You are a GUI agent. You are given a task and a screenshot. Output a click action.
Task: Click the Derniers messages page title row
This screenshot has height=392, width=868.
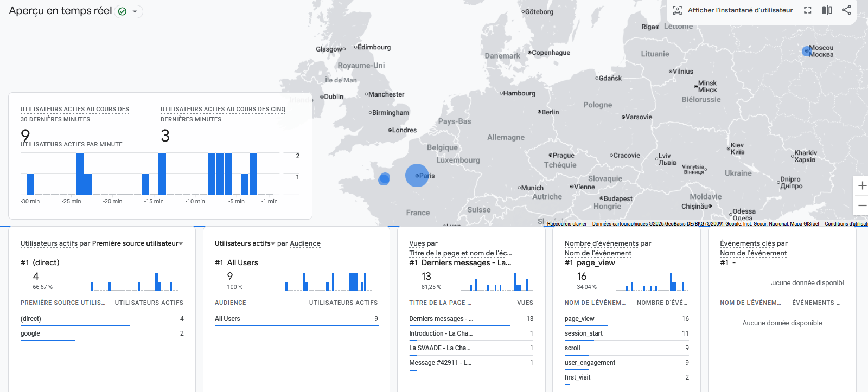470,319
